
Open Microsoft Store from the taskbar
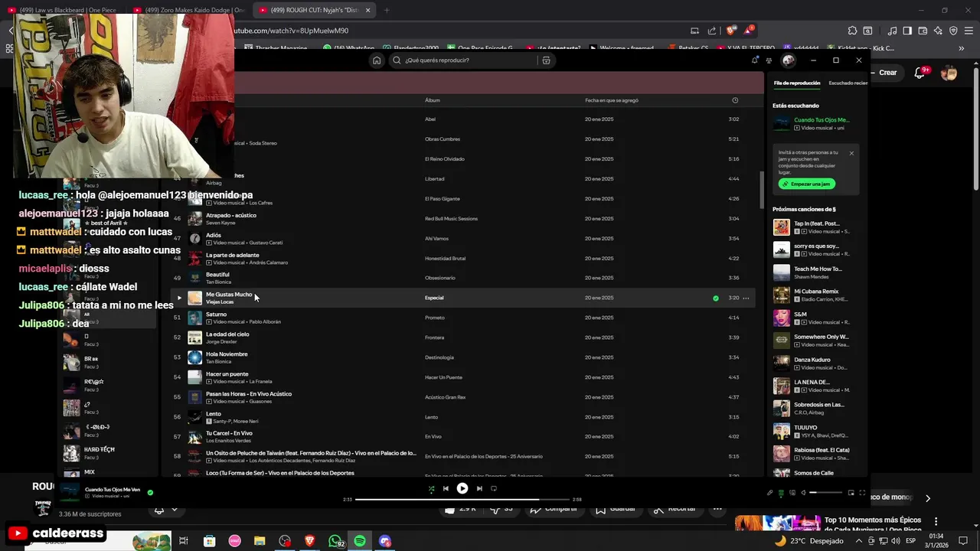coord(209,541)
